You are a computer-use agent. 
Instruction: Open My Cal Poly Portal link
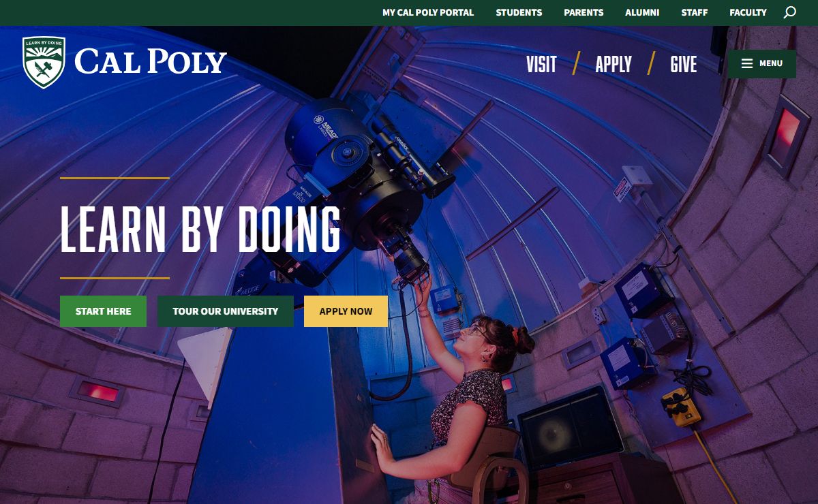pos(428,12)
